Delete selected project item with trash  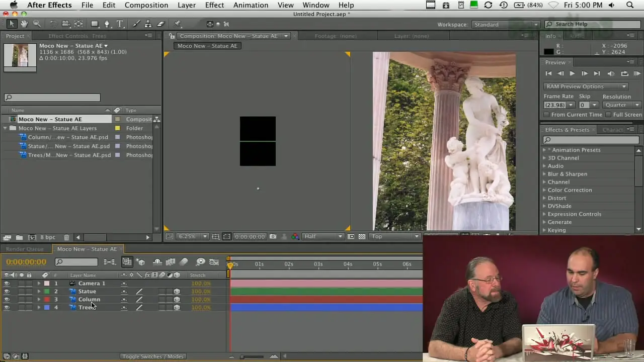pos(66,237)
